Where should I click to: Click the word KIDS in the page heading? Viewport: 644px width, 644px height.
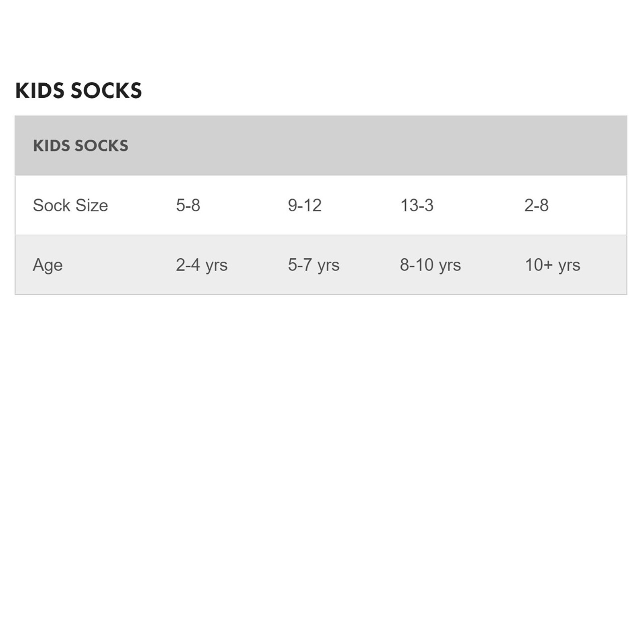tap(40, 91)
